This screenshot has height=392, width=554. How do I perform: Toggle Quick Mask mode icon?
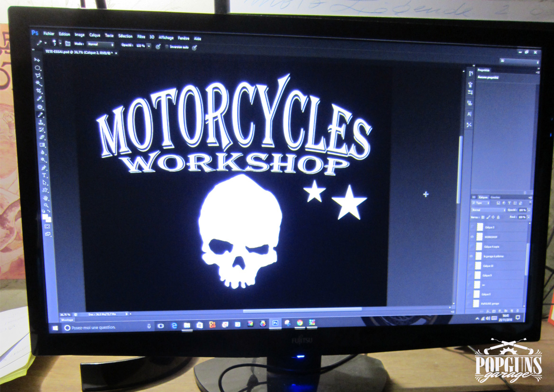47,226
